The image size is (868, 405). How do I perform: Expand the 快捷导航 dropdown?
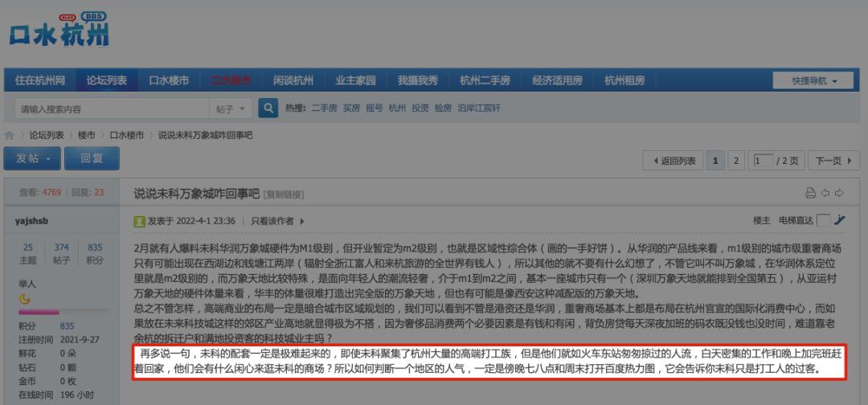814,81
